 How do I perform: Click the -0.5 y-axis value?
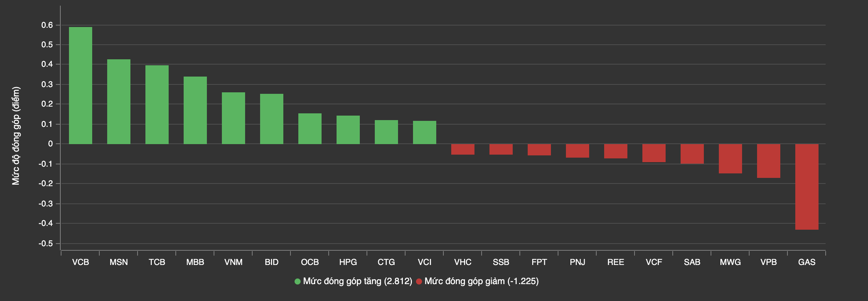pyautogui.click(x=46, y=244)
